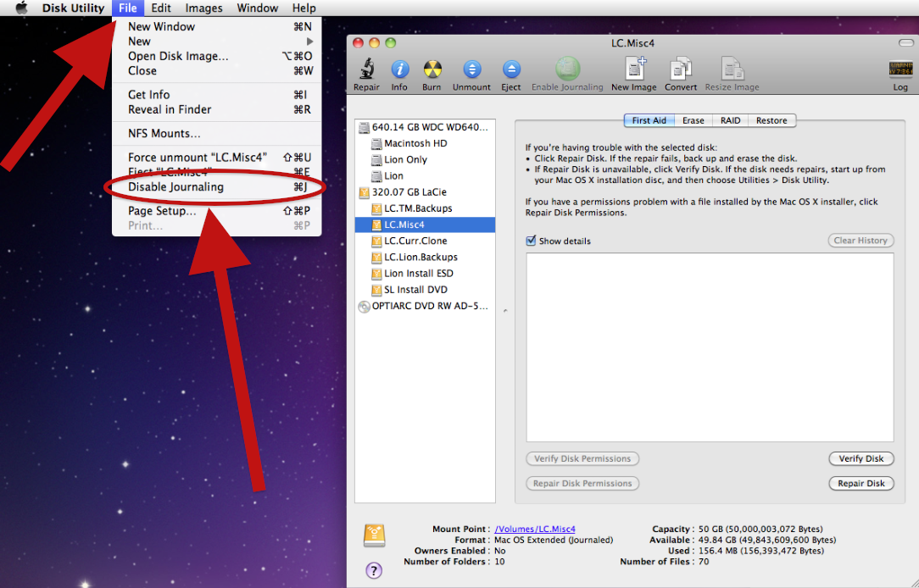The width and height of the screenshot is (919, 588).
Task: Open the Info toolbar icon
Action: 399,69
